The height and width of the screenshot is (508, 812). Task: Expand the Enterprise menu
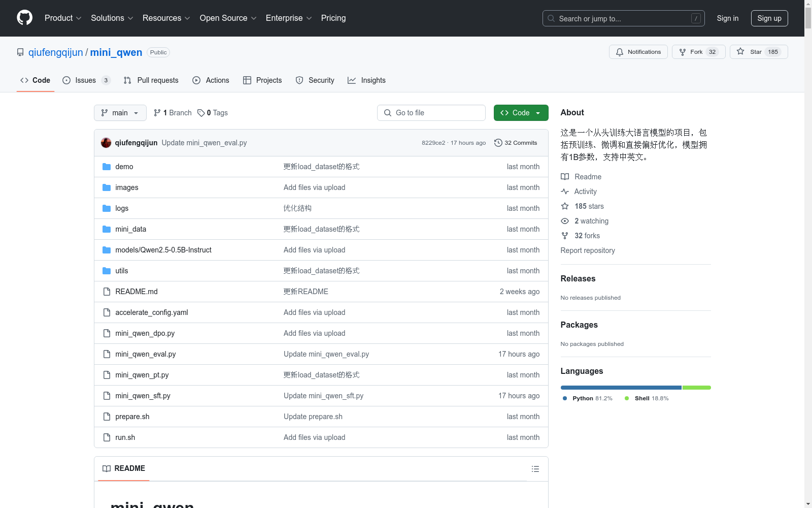pyautogui.click(x=289, y=18)
